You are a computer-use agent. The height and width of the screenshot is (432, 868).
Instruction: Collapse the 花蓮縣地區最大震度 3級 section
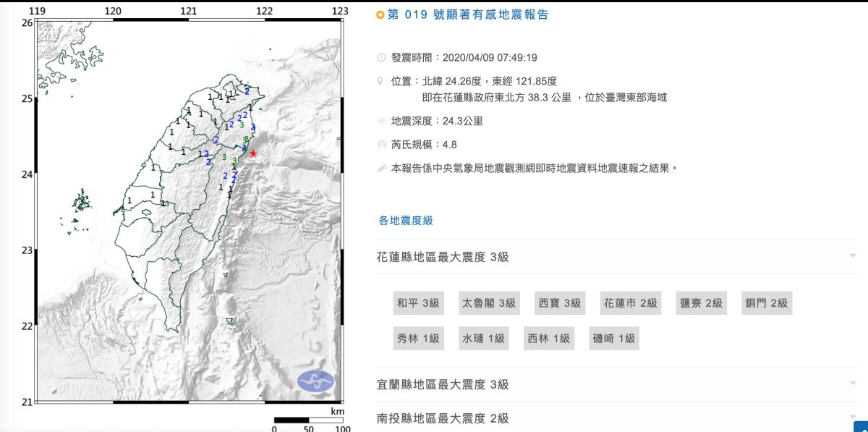pos(853,256)
